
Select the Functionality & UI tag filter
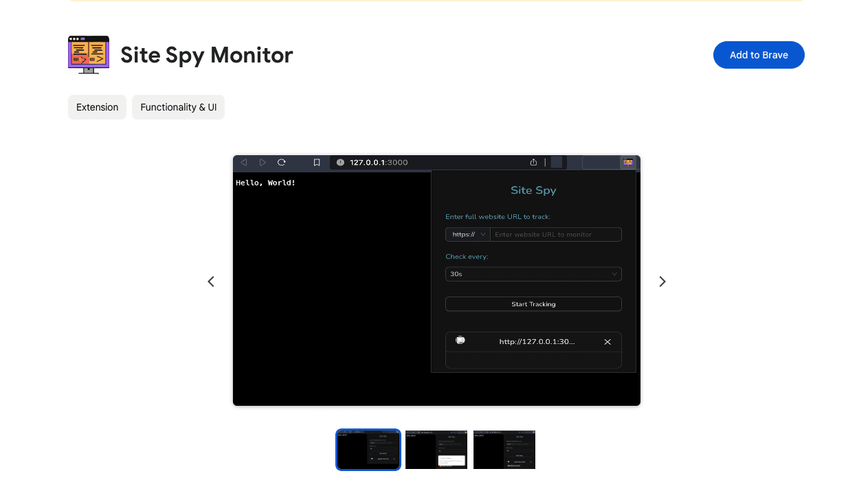pyautogui.click(x=178, y=107)
